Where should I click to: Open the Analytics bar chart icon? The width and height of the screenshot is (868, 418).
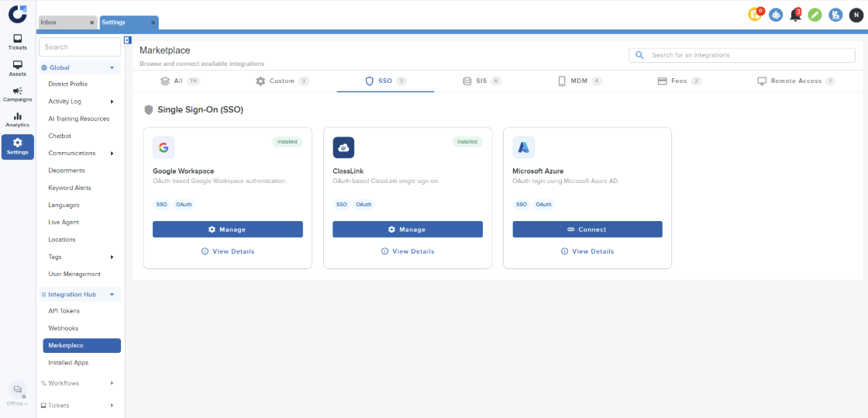(17, 119)
